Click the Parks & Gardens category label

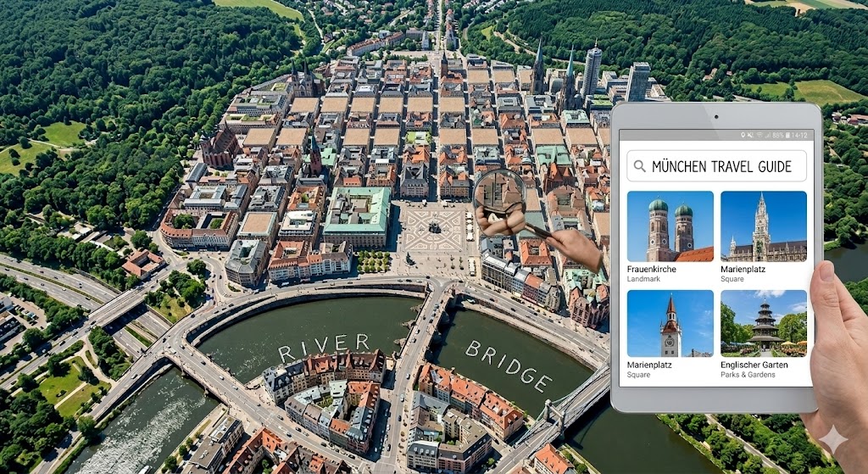coord(747,374)
